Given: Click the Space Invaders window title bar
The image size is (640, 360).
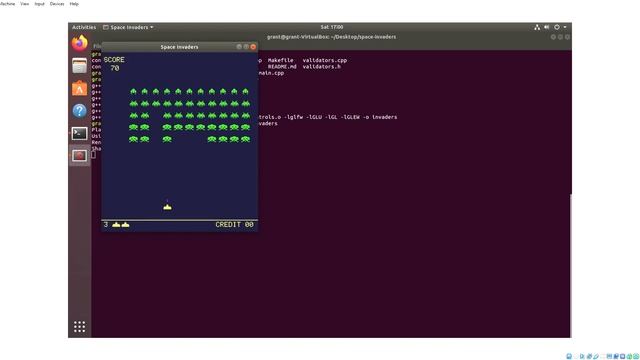Looking at the screenshot, I should coord(179,47).
